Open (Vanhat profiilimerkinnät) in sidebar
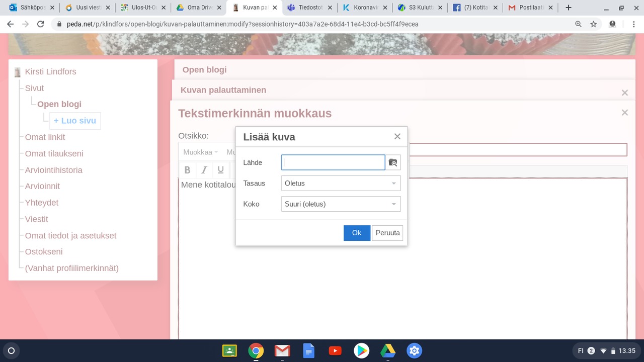 coord(72,268)
